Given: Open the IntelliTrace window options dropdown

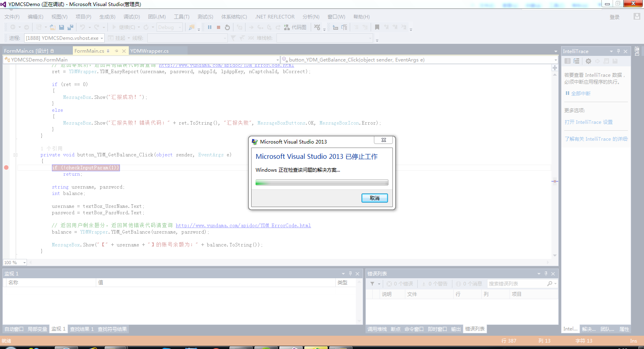Looking at the screenshot, I should pyautogui.click(x=611, y=51).
